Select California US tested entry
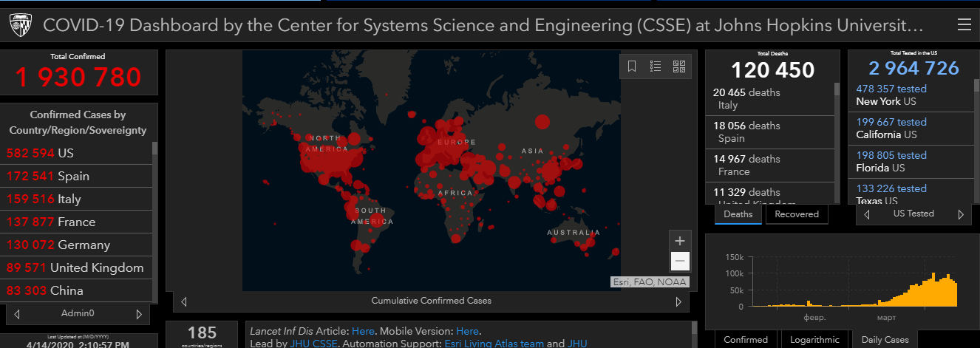Screen dimensions: 980x348 [911, 129]
